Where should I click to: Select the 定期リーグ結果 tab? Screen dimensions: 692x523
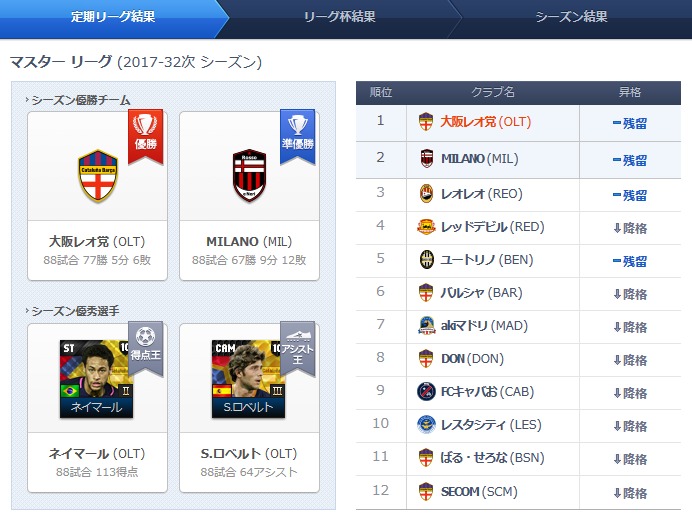pos(113,17)
